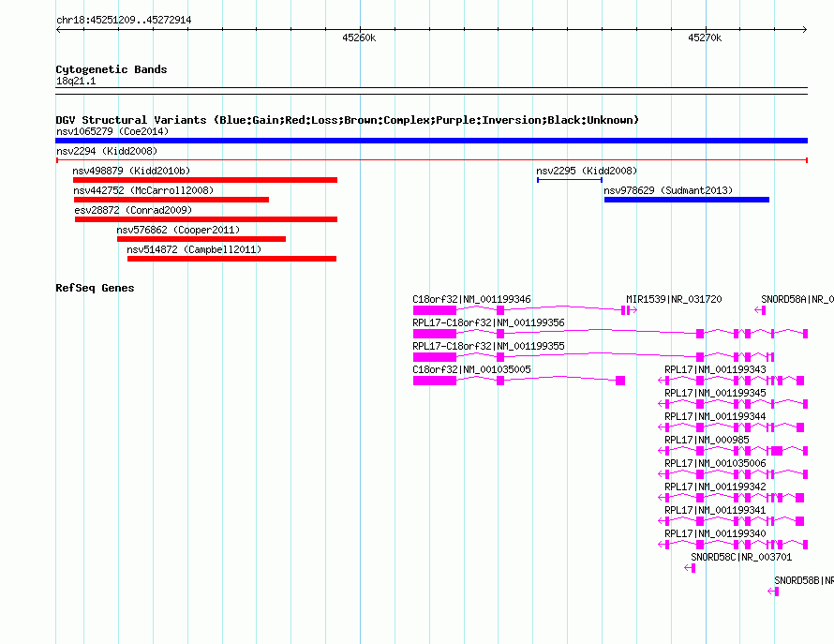Click the cytogenetic band 18q21.1 horizontal bar

(x=431, y=91)
